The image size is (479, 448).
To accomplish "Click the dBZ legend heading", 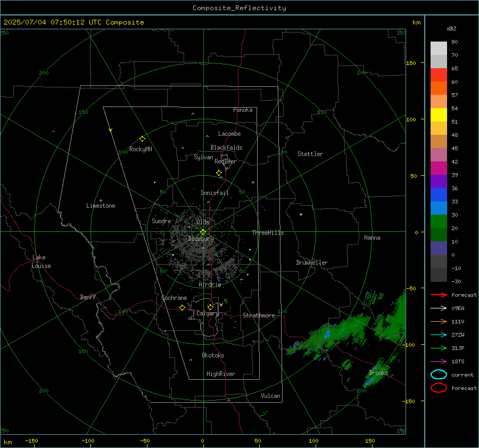I will pyautogui.click(x=451, y=28).
